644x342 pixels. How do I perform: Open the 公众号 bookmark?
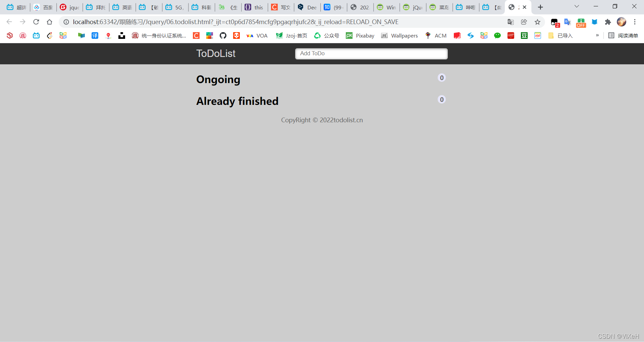click(x=326, y=36)
